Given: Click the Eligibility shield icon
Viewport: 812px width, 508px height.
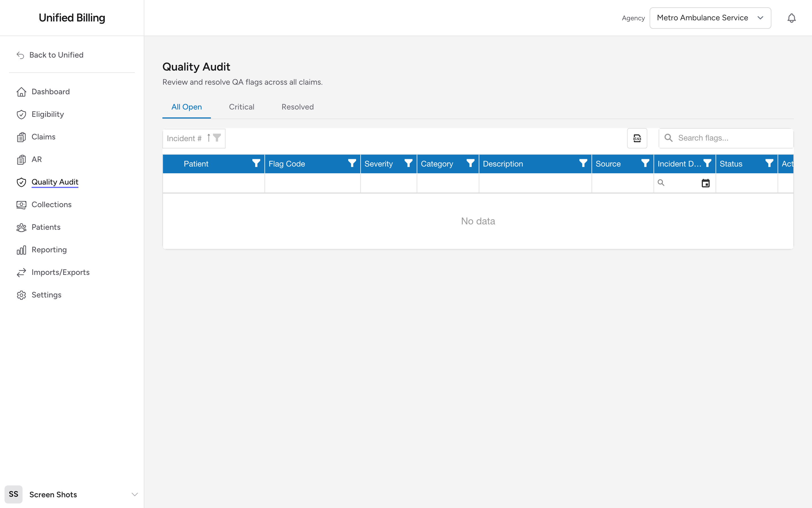Looking at the screenshot, I should coord(21,114).
